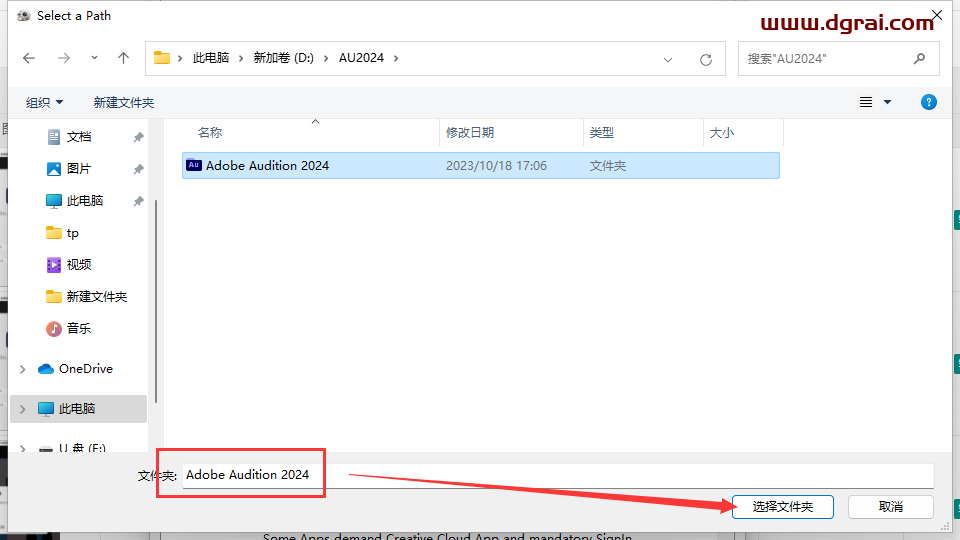Open view options dropdown arrow
Image resolution: width=960 pixels, height=540 pixels.
(887, 102)
